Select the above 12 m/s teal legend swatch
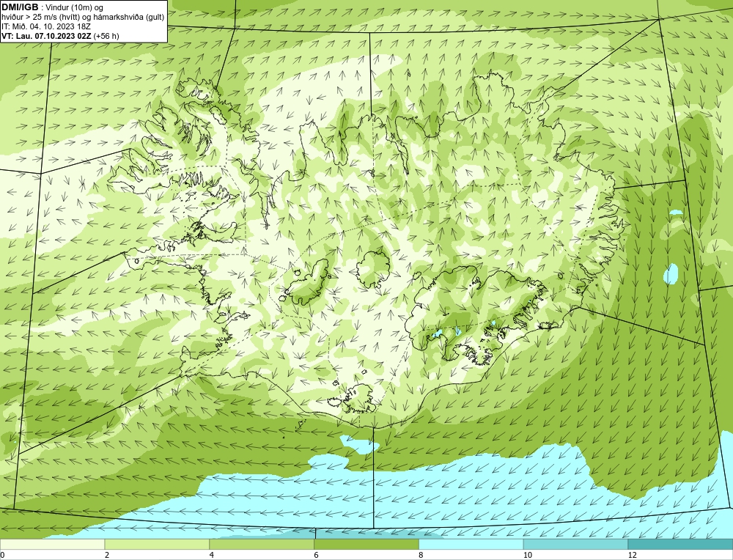733x560 pixels. point(681,544)
